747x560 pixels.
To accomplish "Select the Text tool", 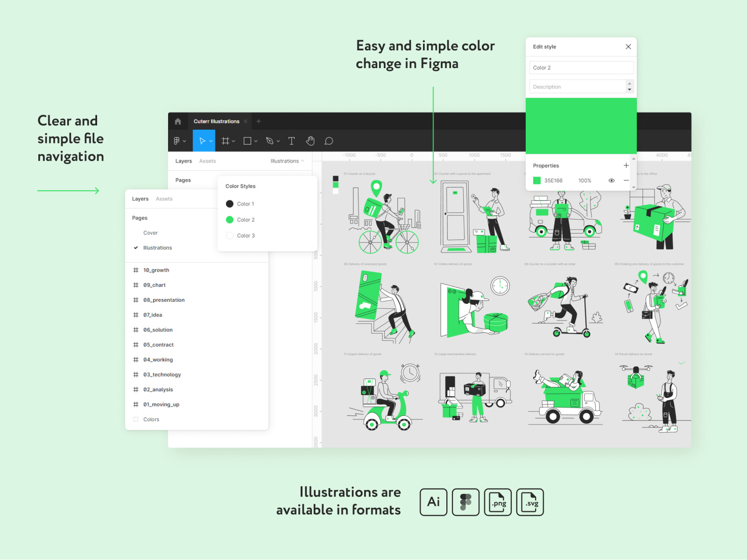I will pyautogui.click(x=291, y=141).
